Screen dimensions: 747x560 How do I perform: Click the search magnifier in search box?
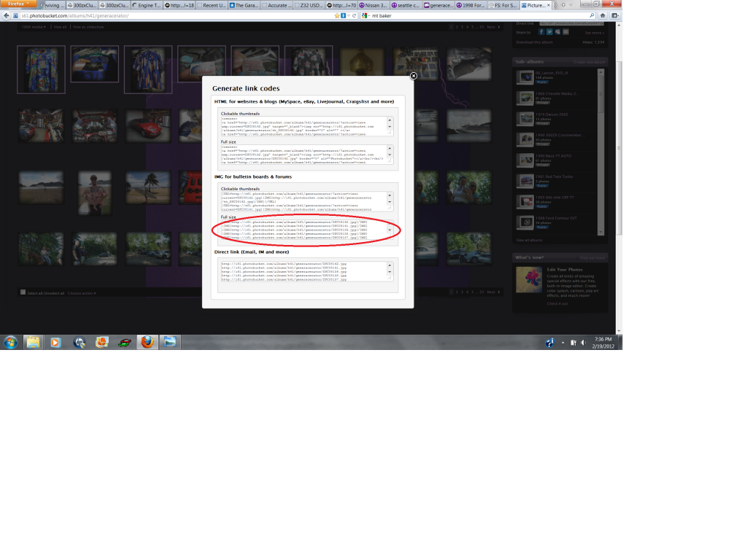coord(592,16)
